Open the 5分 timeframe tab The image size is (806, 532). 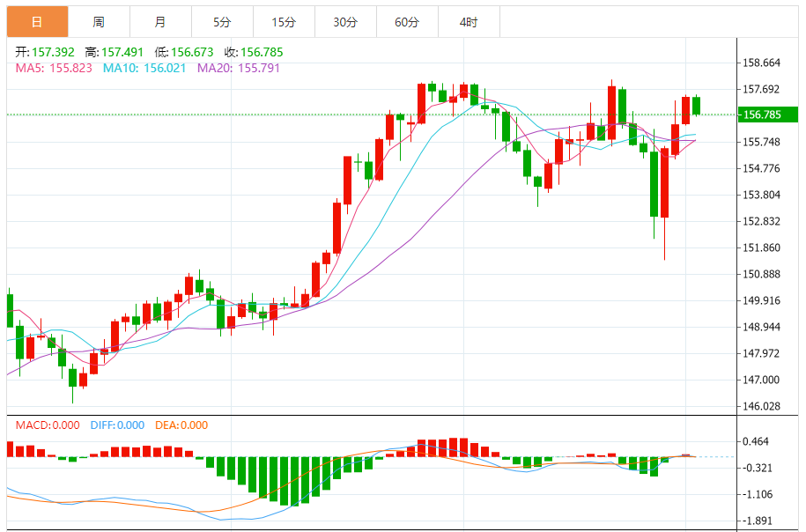click(x=222, y=22)
